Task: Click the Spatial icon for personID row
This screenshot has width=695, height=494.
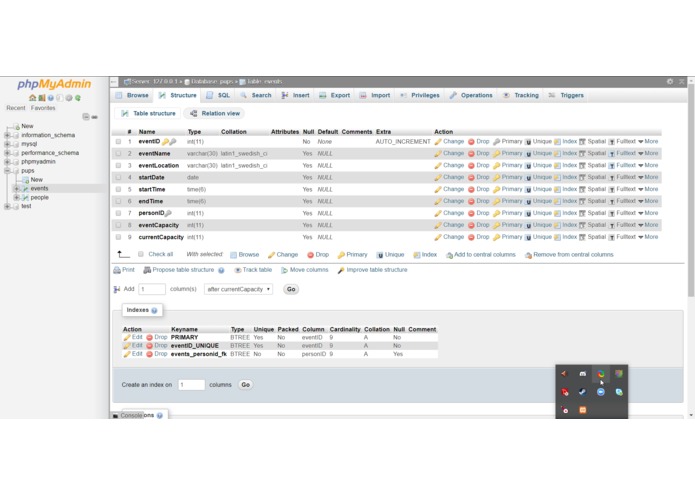Action: pyautogui.click(x=582, y=214)
